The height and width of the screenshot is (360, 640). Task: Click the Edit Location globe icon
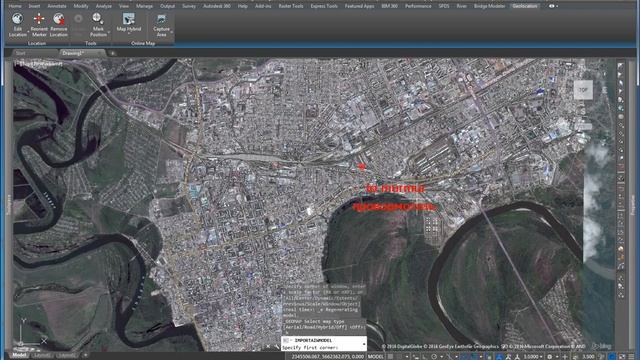18,19
